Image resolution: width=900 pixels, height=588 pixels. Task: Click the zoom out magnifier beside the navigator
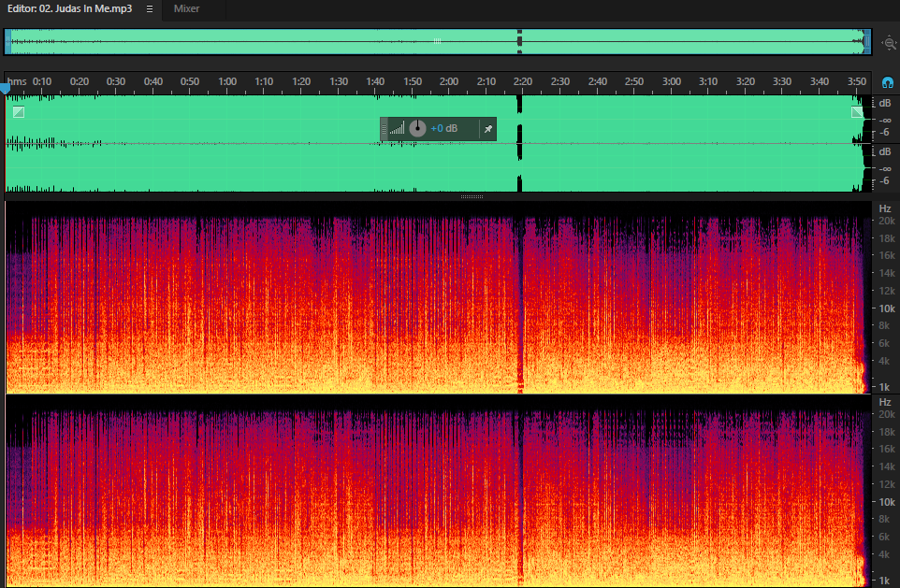coord(889,43)
